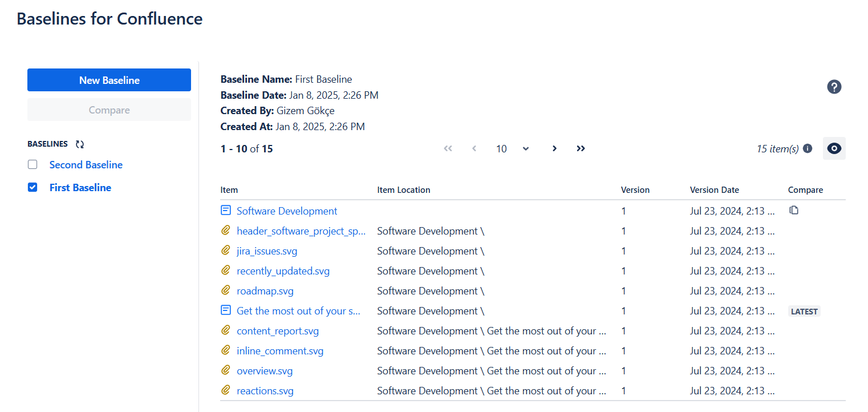
Task: Toggle the Second Baseline selection on
Action: click(33, 164)
